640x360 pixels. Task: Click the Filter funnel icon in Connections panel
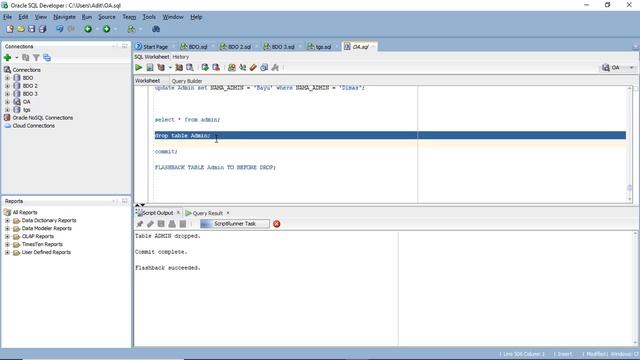(36, 58)
